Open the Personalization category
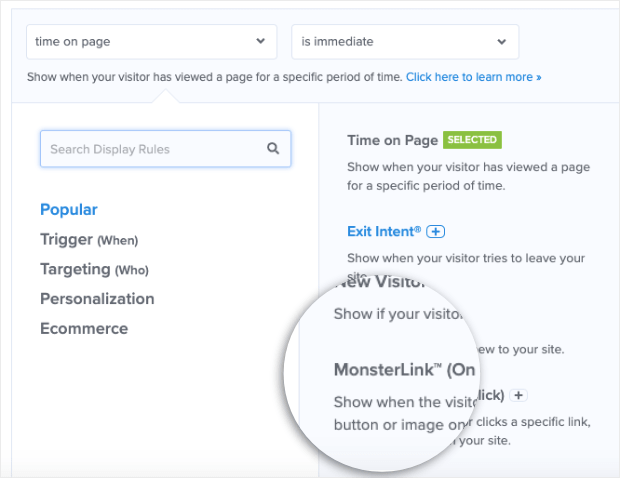Image resolution: width=620 pixels, height=478 pixels. pyautogui.click(x=97, y=299)
